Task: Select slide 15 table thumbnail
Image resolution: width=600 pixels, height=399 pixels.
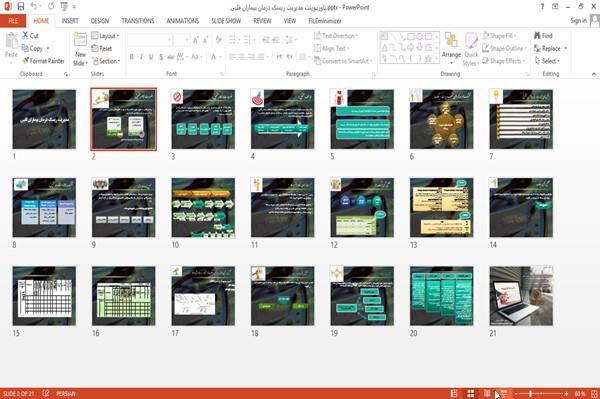Action: click(x=44, y=296)
